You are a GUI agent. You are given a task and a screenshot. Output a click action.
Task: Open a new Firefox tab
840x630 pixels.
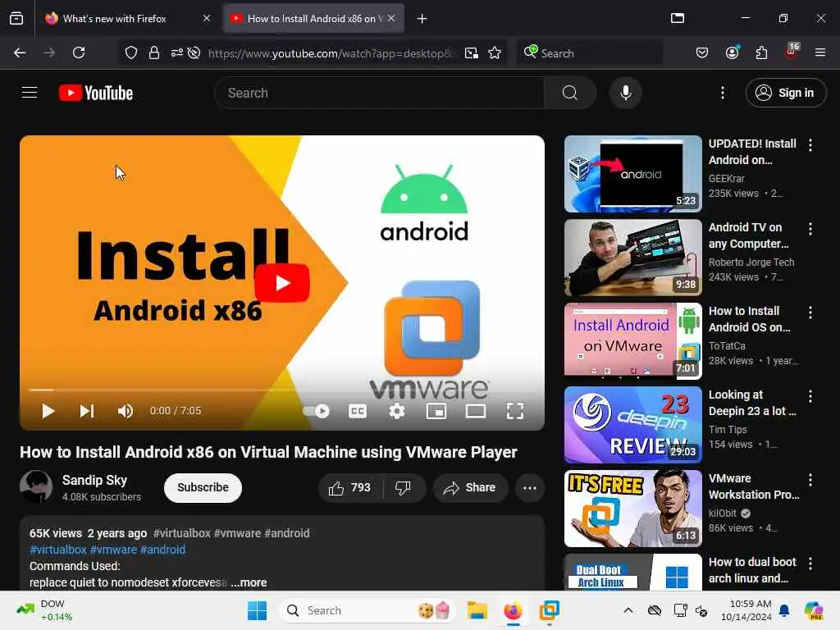[422, 19]
